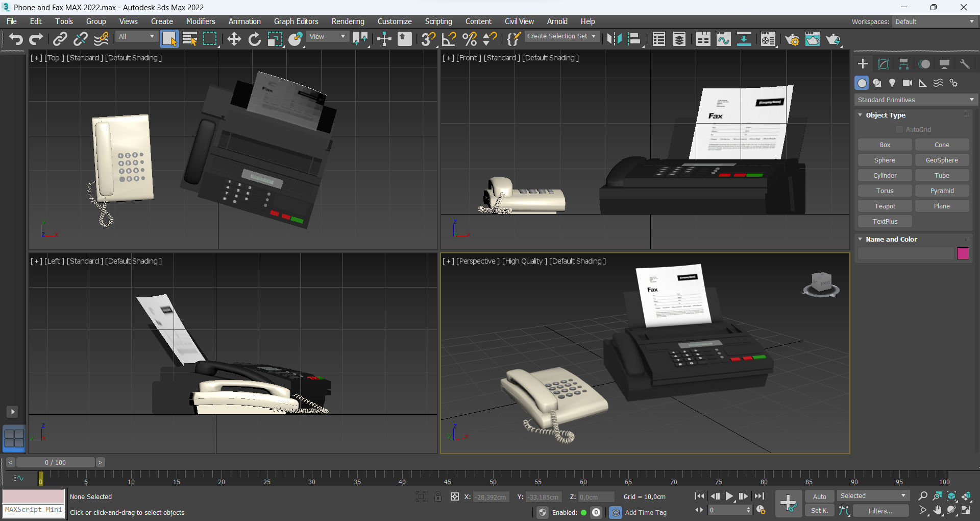Open the Curve Editor icon
This screenshot has width=980, height=521.
pyautogui.click(x=724, y=39)
